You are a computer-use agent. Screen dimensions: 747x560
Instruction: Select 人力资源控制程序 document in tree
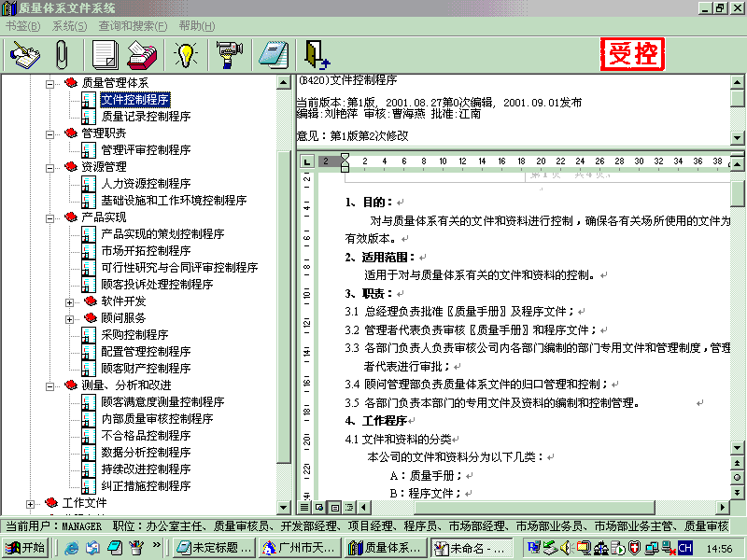[146, 184]
